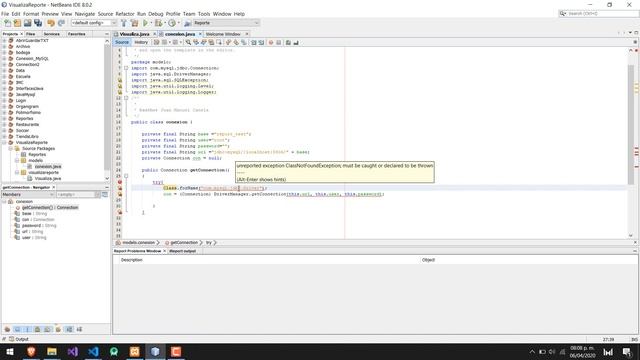
Task: Switch to the Services panel tab
Action: click(51, 34)
